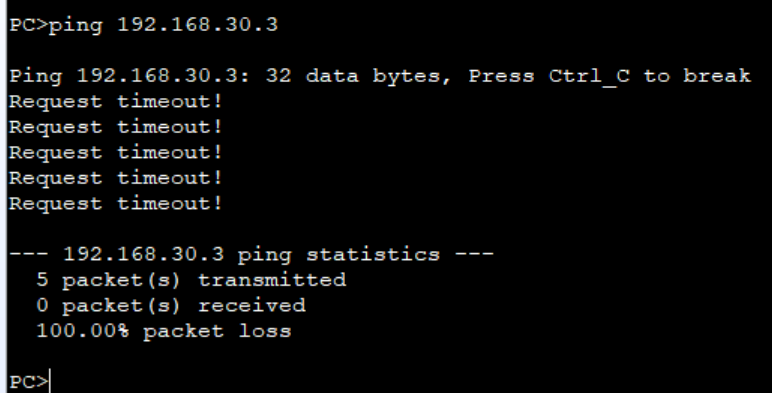Click the word "break" in the header line
Image resolution: width=772 pixels, height=393 pixels.
pos(717,76)
